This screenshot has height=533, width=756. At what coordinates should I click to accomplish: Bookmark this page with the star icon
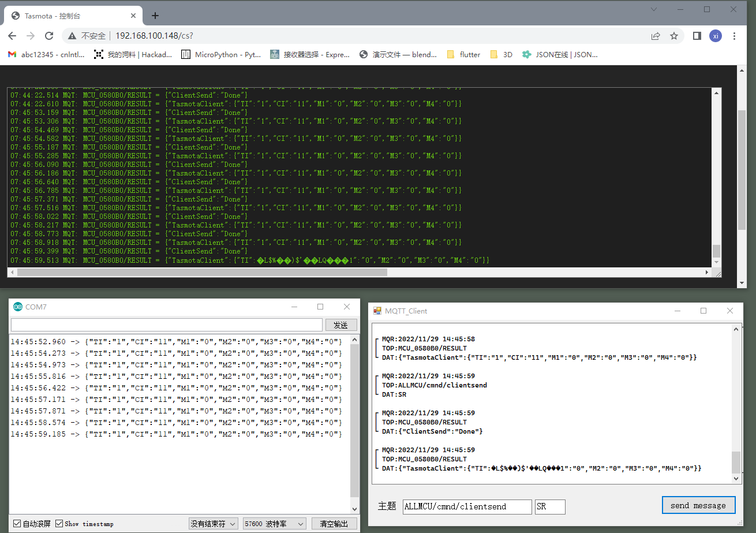click(x=674, y=36)
